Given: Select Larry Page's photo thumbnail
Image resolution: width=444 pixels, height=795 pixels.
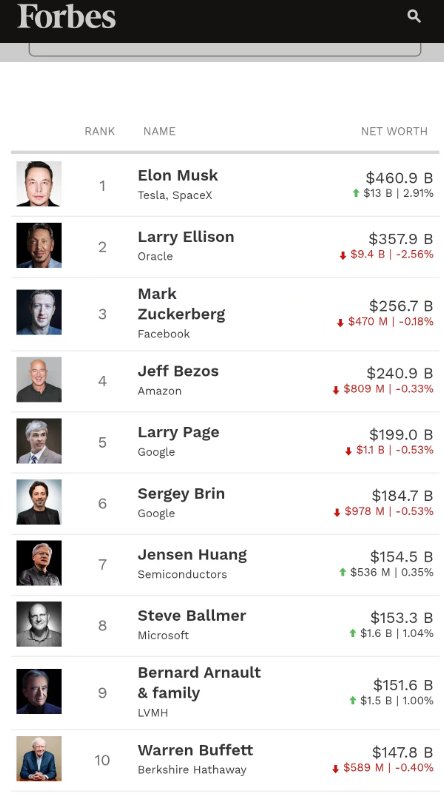Looking at the screenshot, I should click(39, 441).
